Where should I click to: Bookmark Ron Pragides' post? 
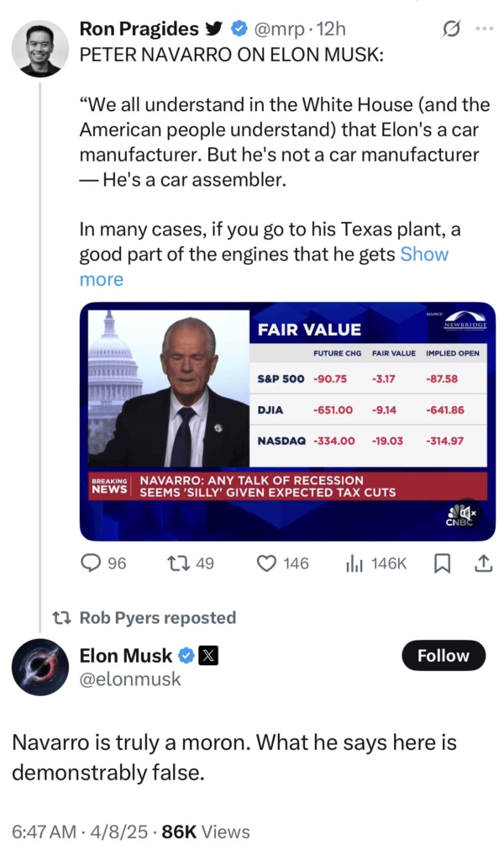pos(442,563)
